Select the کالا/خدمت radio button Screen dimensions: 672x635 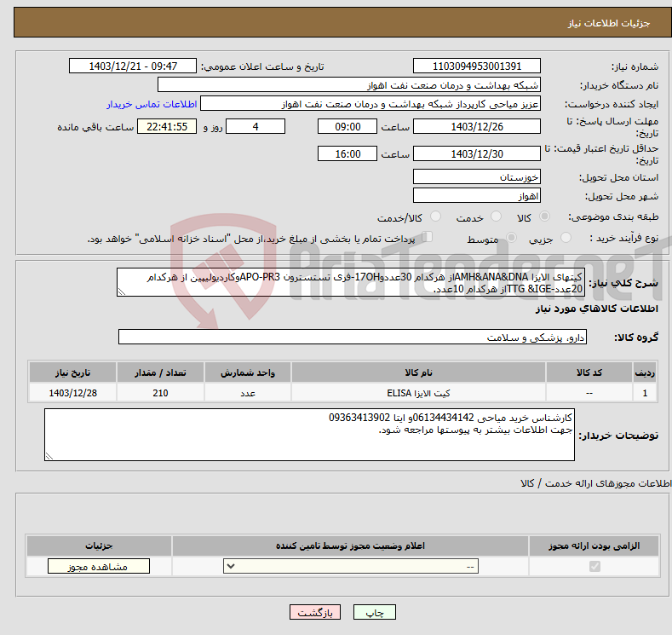(435, 216)
